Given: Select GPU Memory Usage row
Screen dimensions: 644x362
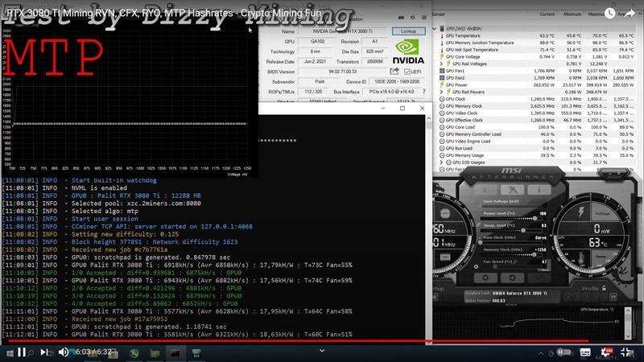Looking at the screenshot, I should (536, 155).
